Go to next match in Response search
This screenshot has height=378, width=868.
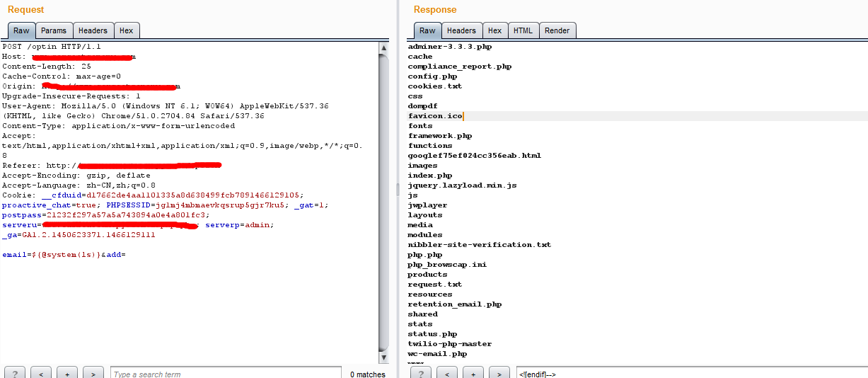pyautogui.click(x=499, y=373)
